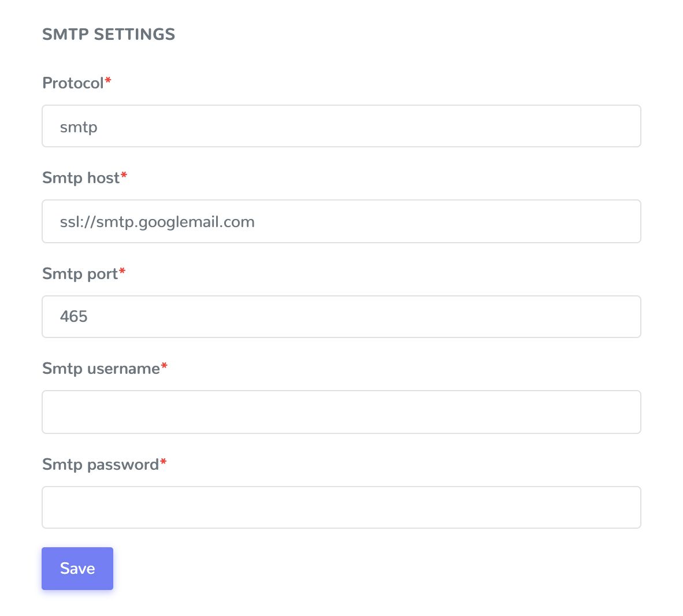
Task: Click the Smtp password label
Action: click(x=100, y=465)
